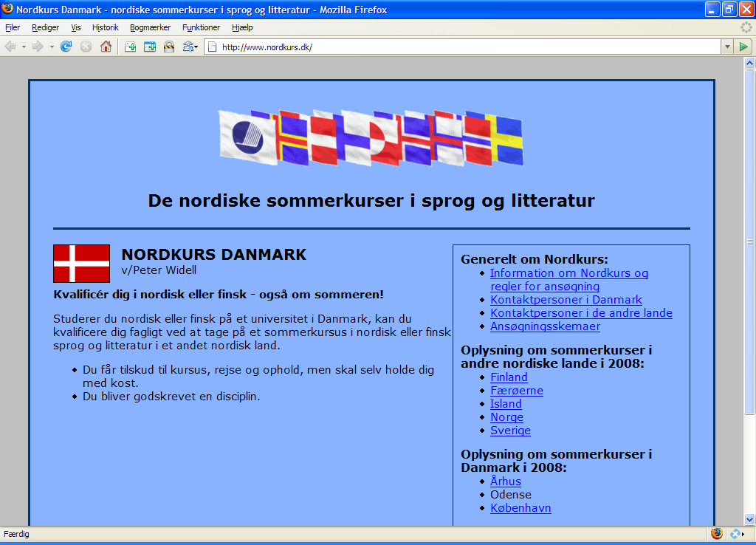Open the Filer menu
This screenshot has height=545, width=756.
point(13,27)
